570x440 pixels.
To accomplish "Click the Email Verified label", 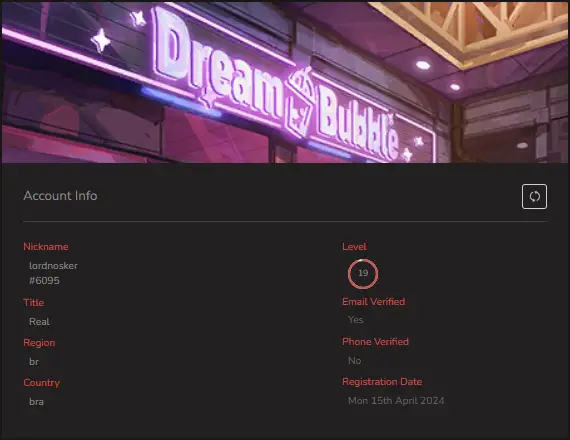I will 374,302.
